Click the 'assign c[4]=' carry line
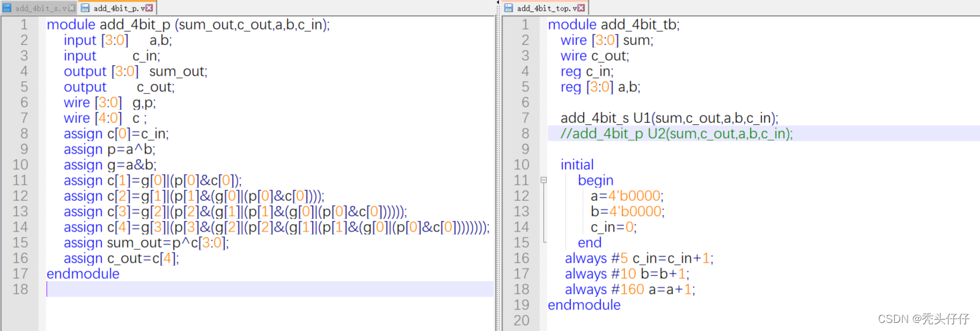 pyautogui.click(x=277, y=226)
